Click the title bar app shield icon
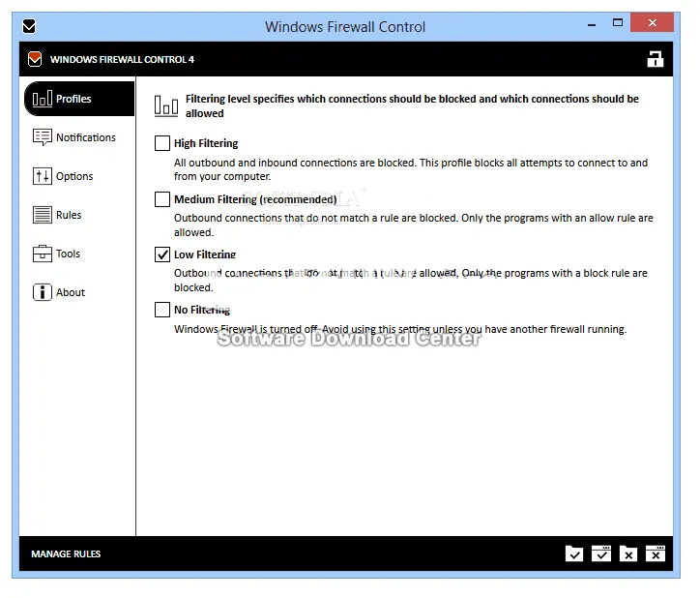This screenshot has height=598, width=700. click(x=29, y=26)
